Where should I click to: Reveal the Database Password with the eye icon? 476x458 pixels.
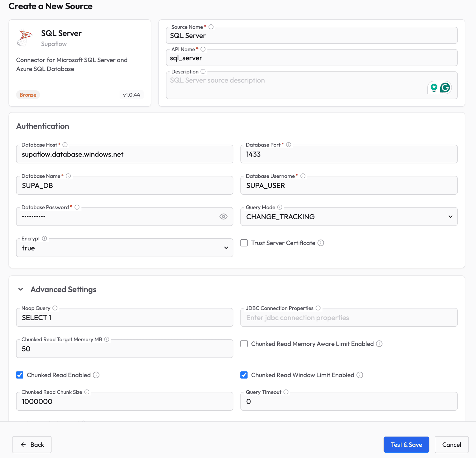click(223, 217)
